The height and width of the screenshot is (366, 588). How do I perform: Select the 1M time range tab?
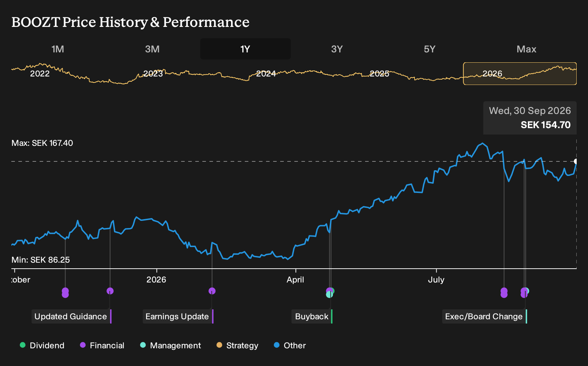click(x=58, y=49)
